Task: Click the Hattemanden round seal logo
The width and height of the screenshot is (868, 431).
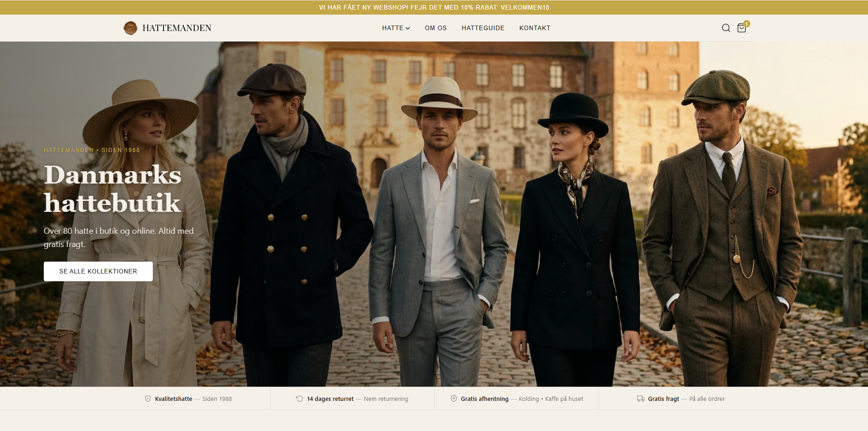Action: pyautogui.click(x=130, y=28)
